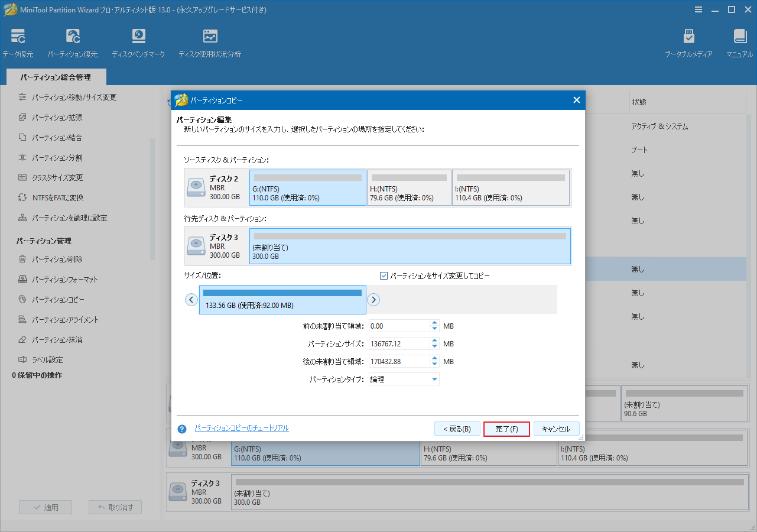Open the データ復元 tool
757x532 pixels.
pos(18,41)
